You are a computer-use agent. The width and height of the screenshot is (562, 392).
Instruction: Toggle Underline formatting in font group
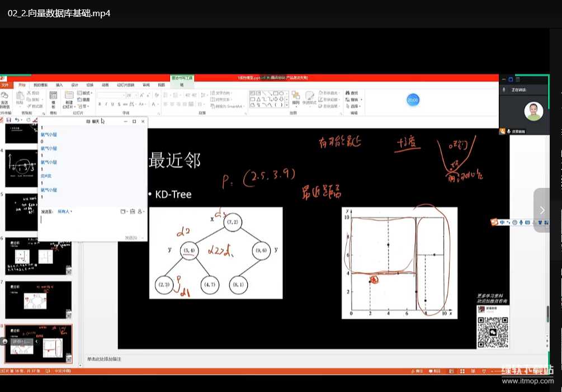pos(112,104)
